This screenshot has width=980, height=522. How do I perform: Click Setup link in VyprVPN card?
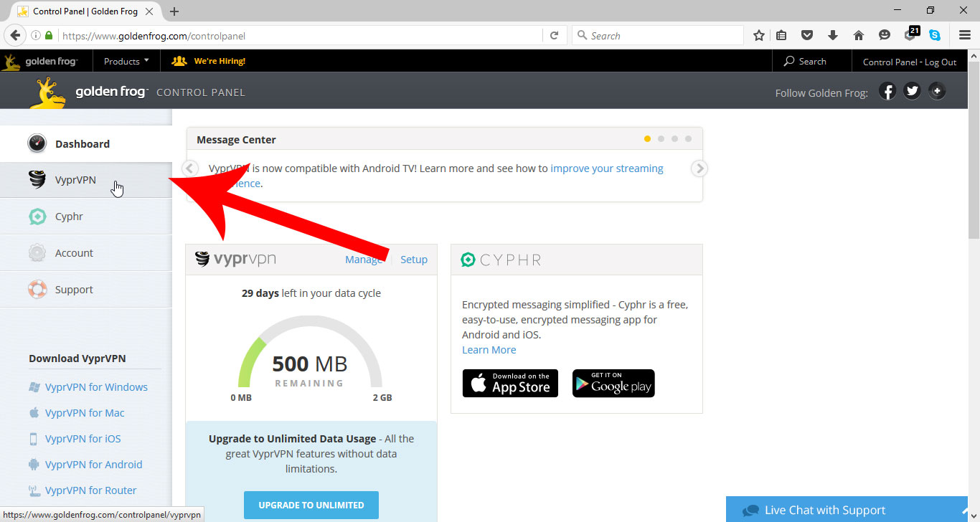[x=414, y=260]
